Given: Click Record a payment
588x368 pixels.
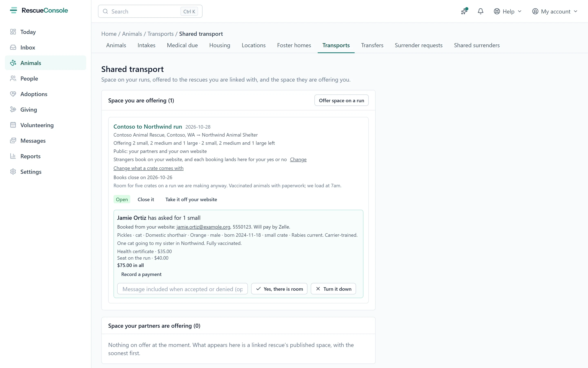Looking at the screenshot, I should (x=141, y=274).
